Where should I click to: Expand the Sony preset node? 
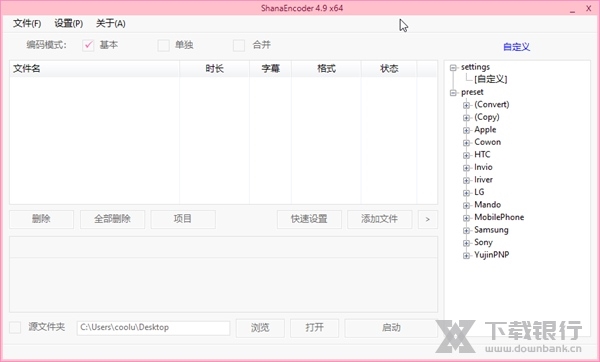click(x=466, y=243)
